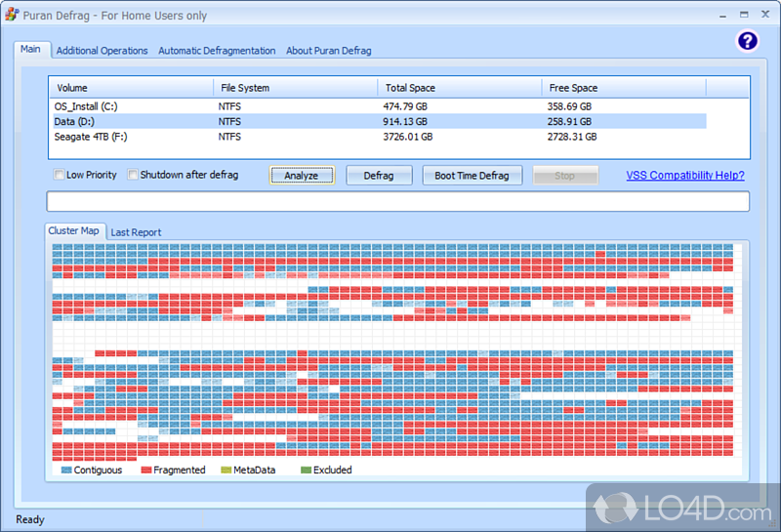Open VSS Compatibility Help link
The height and width of the screenshot is (532, 781).
click(x=684, y=176)
